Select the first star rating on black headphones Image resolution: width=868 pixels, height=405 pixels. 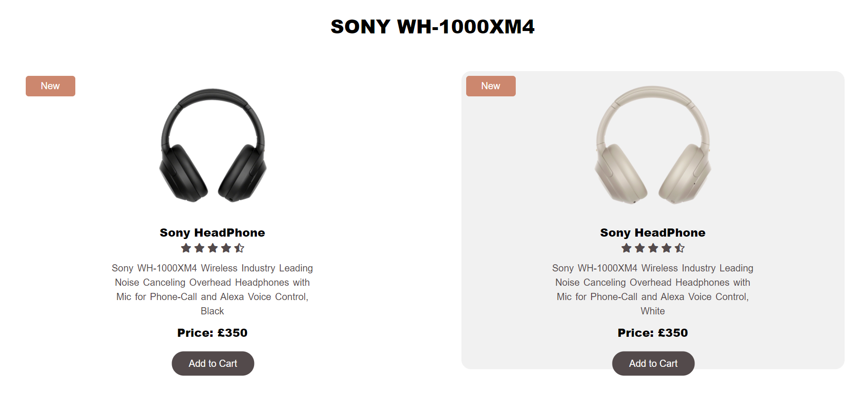pyautogui.click(x=186, y=248)
